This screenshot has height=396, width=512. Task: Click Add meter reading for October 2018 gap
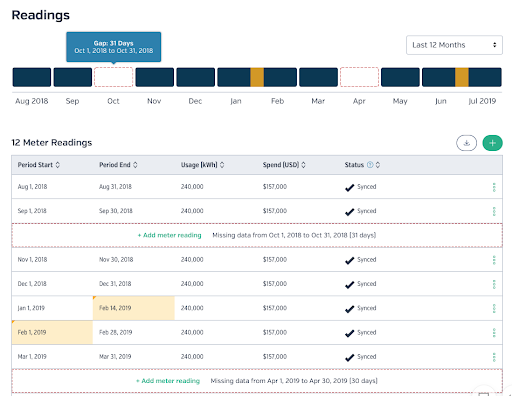click(x=169, y=235)
